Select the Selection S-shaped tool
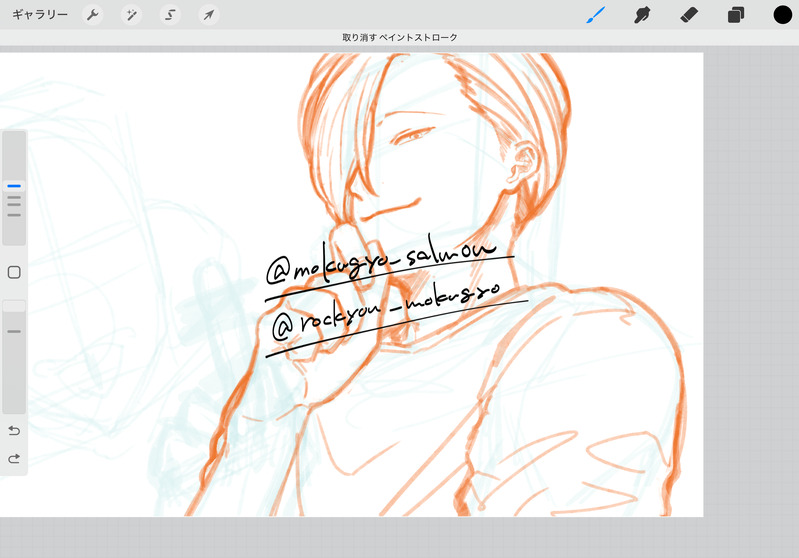The width and height of the screenshot is (799, 558). (x=170, y=15)
